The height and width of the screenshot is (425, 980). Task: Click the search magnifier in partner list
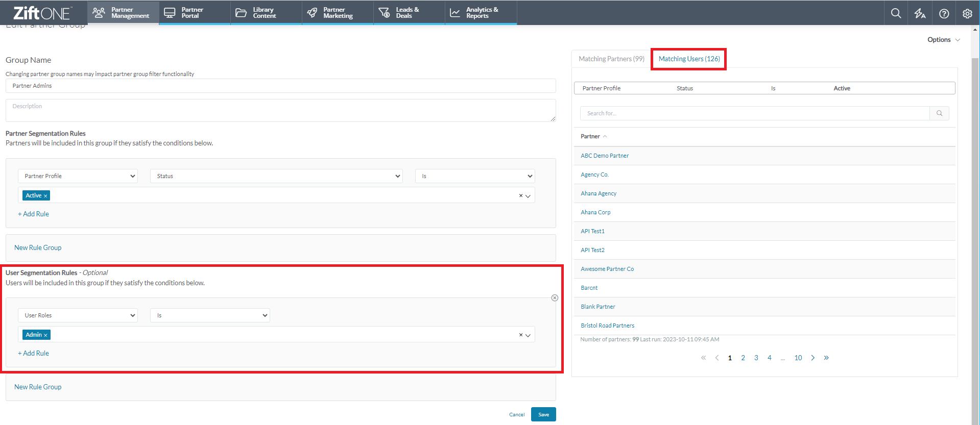click(x=939, y=113)
